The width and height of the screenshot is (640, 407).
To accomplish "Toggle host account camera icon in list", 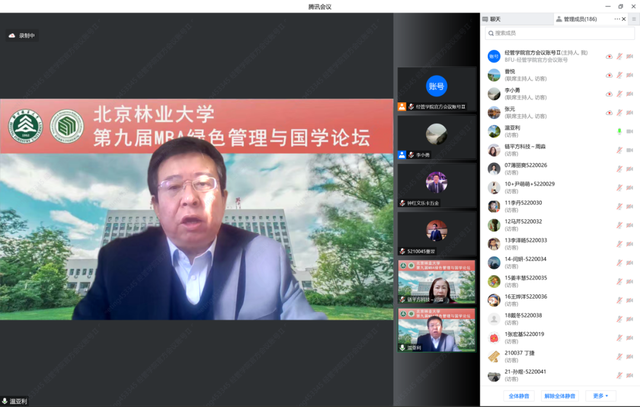I will 630,57.
